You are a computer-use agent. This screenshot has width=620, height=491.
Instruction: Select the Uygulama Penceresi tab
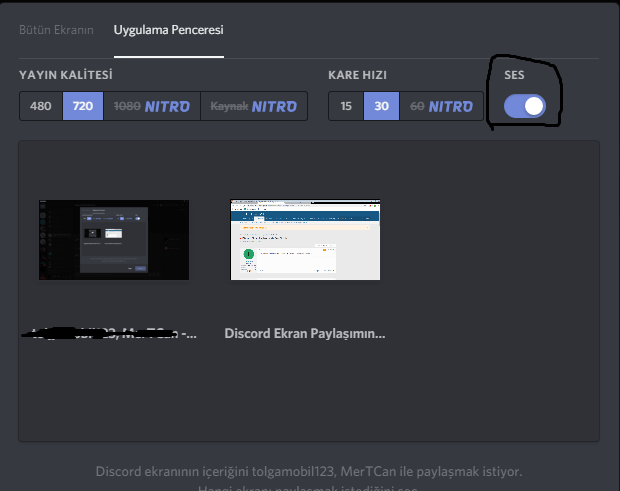point(168,30)
